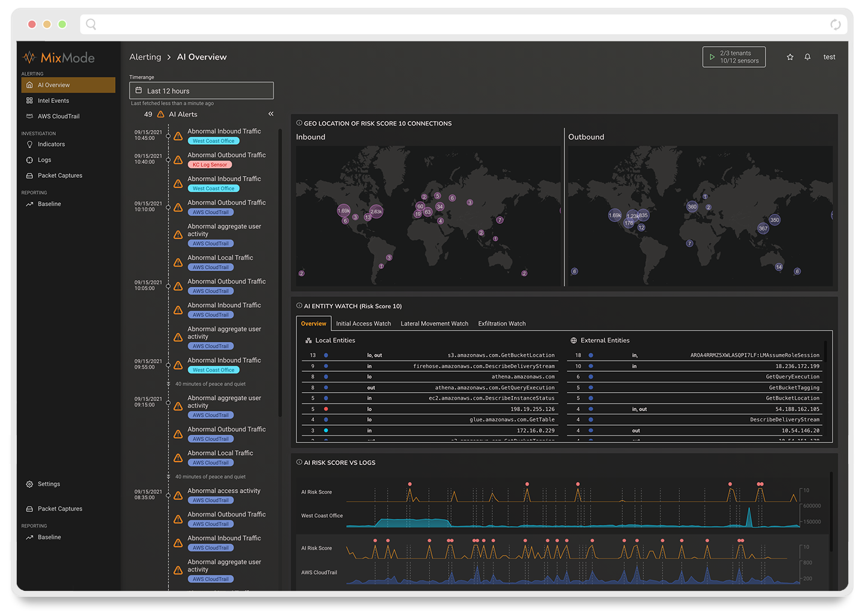Click the 2.63k cluster on the Inbound map
The image size is (859, 616).
pyautogui.click(x=376, y=211)
